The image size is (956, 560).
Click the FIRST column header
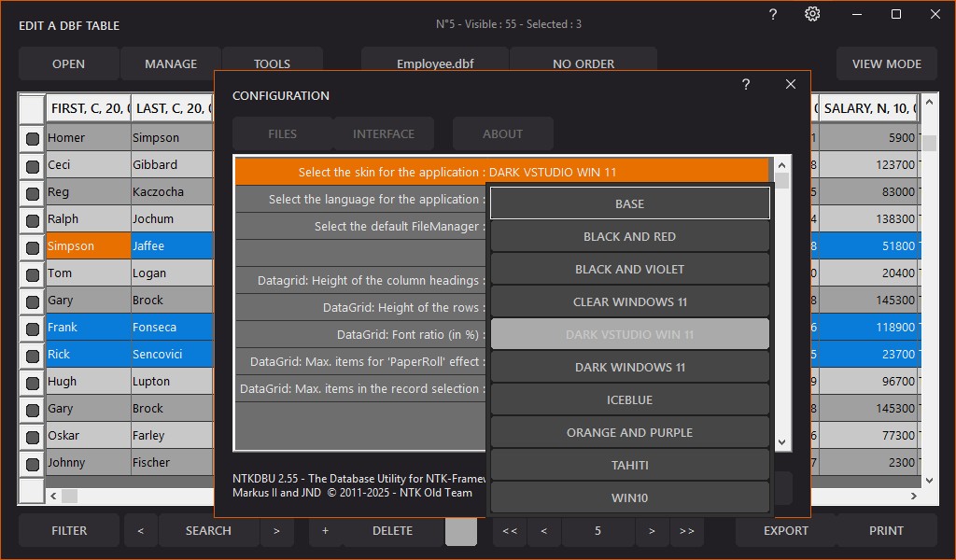click(x=89, y=108)
